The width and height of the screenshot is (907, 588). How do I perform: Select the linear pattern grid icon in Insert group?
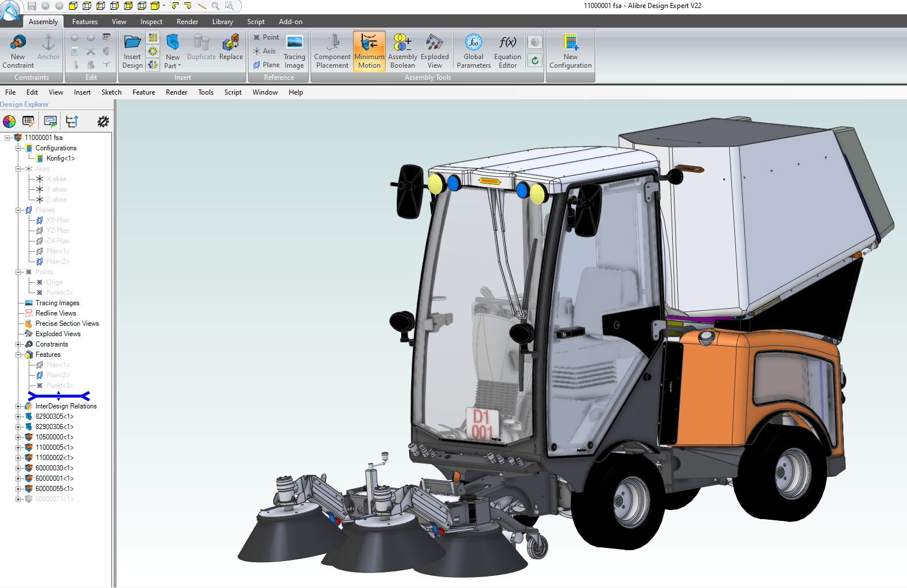coord(153,38)
